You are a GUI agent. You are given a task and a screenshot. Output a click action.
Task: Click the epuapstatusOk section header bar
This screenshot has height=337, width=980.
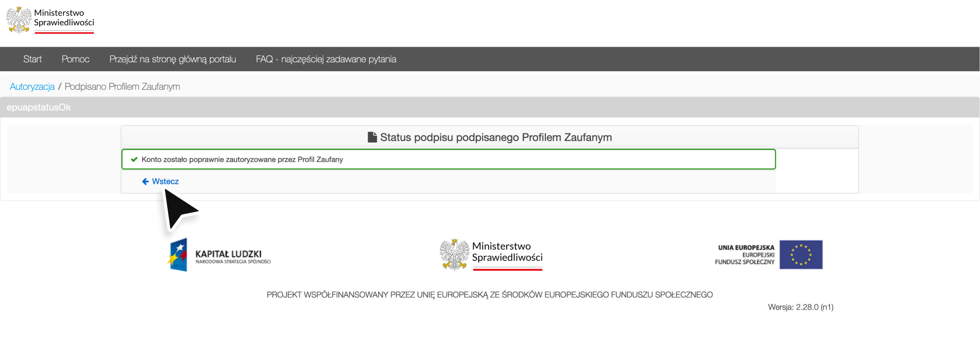tap(490, 107)
